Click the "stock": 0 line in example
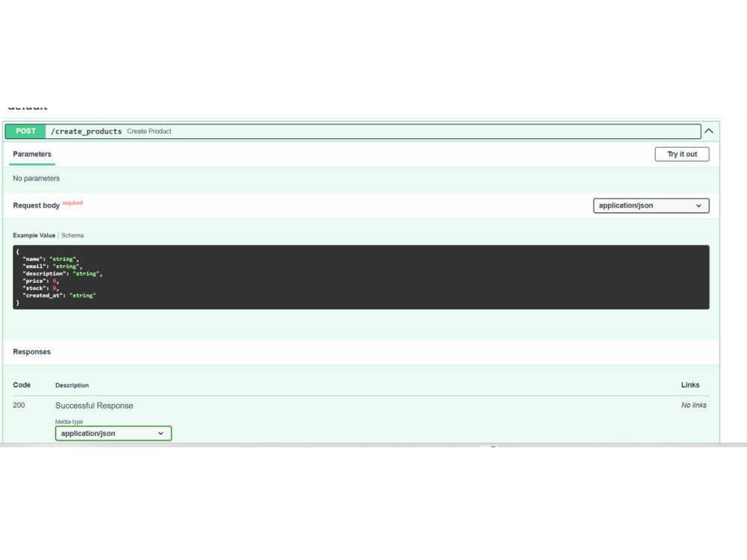 click(40, 288)
